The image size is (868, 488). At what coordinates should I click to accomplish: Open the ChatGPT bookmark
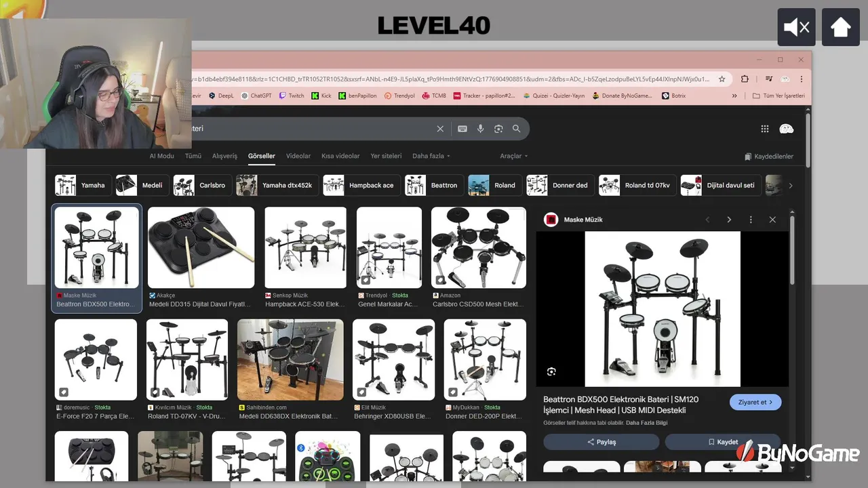click(256, 96)
